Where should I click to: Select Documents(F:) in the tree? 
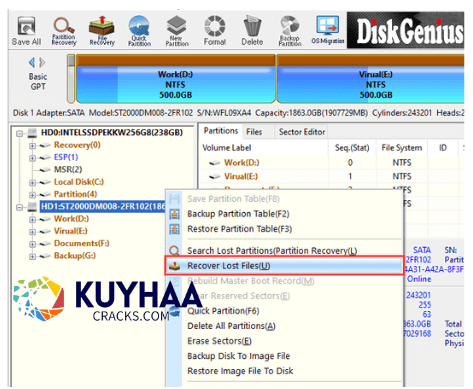coord(82,243)
